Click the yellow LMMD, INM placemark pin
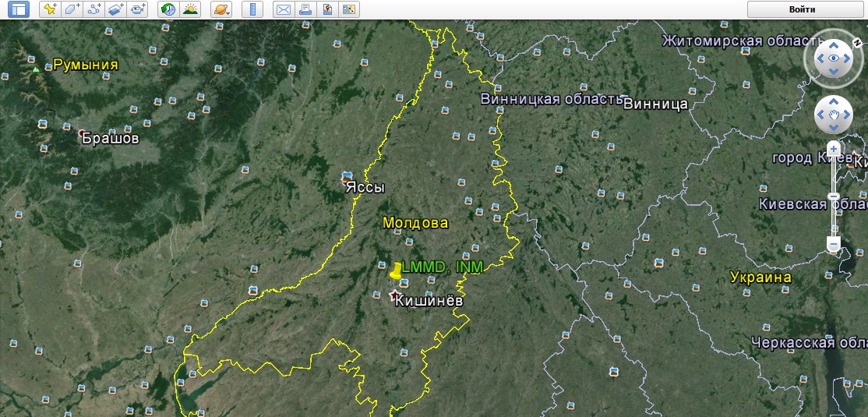 coord(396,270)
